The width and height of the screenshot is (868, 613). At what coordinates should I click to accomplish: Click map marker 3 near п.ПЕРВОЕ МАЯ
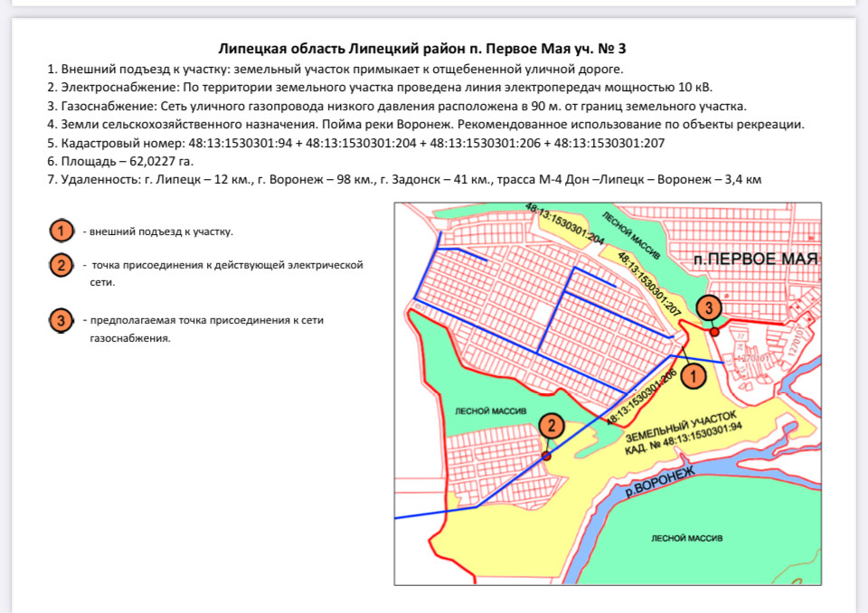coord(709,306)
